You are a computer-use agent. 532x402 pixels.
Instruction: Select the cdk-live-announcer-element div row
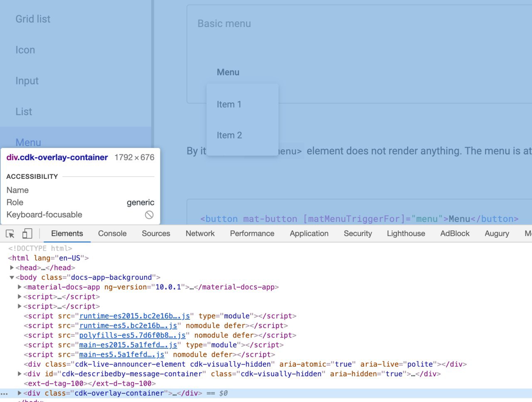pyautogui.click(x=245, y=364)
